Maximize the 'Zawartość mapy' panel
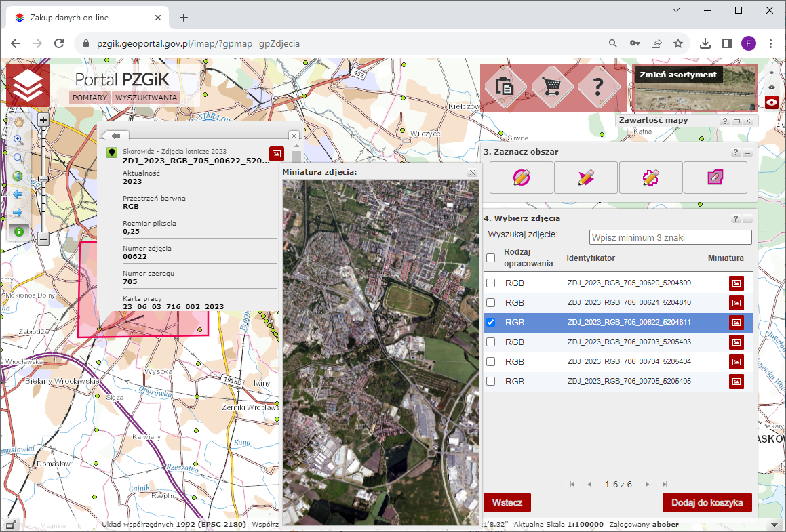Image resolution: width=786 pixels, height=532 pixels. 736,121
